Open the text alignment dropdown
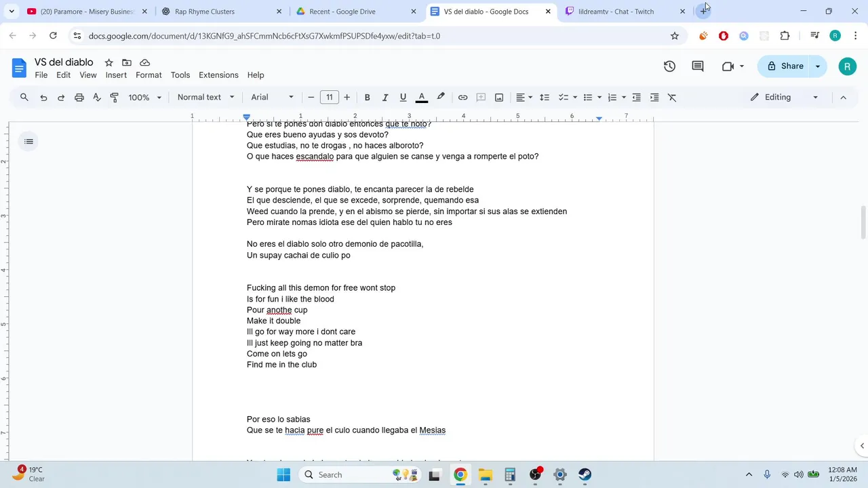 tap(524, 98)
